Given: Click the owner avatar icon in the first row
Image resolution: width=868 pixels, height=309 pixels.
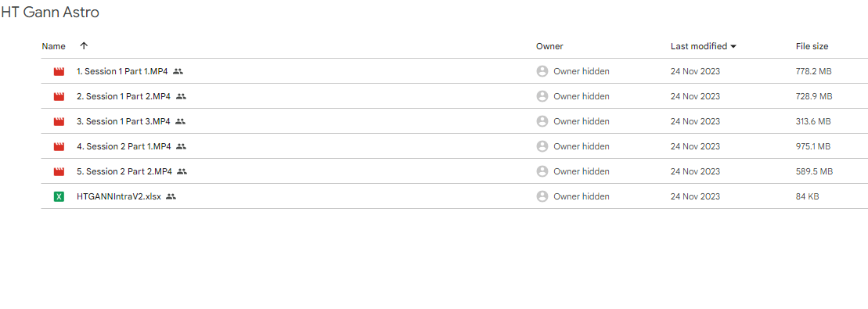Looking at the screenshot, I should (x=542, y=71).
